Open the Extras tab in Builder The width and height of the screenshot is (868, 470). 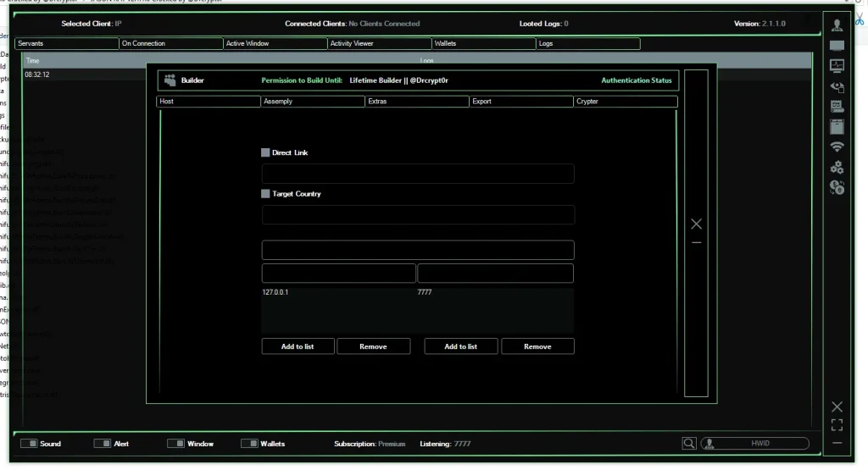(x=417, y=102)
